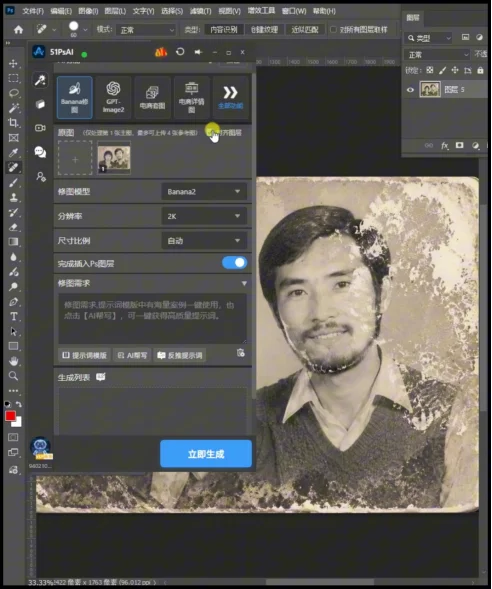Select the Move tool
Image resolution: width=492 pixels, height=589 pixels.
click(13, 63)
